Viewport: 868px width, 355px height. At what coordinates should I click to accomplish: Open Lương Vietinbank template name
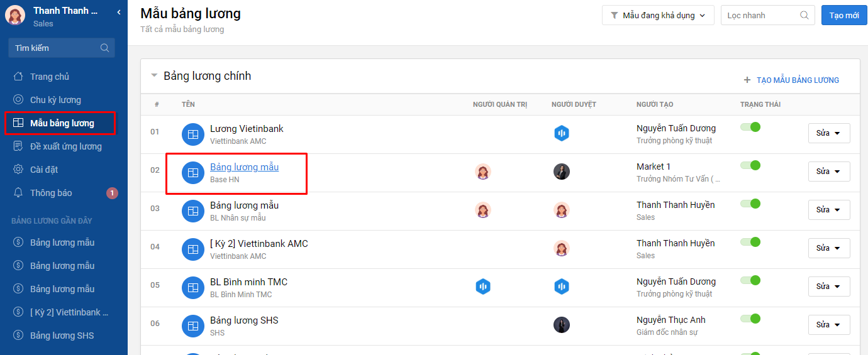coord(247,129)
